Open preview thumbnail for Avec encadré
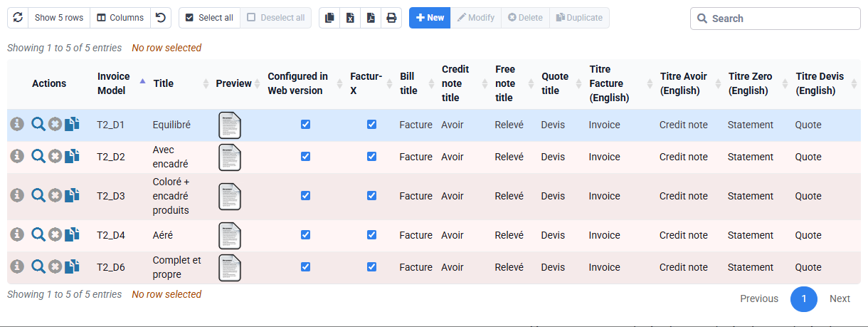This screenshot has width=868, height=327. pyautogui.click(x=230, y=157)
